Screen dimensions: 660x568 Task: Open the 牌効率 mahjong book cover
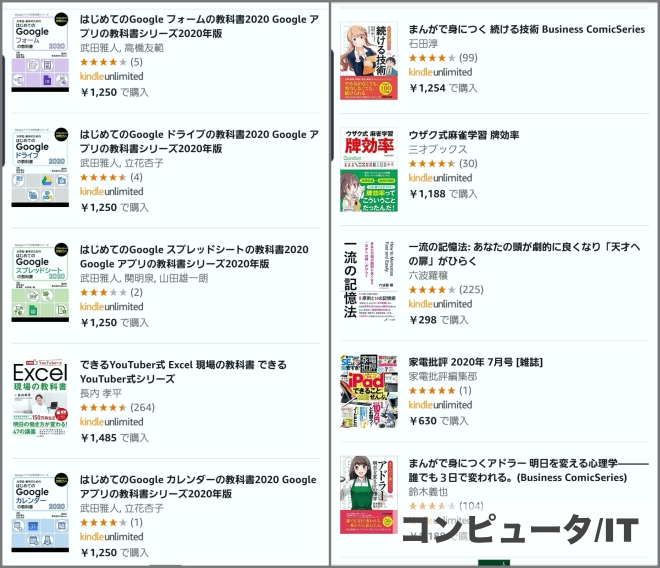tap(369, 170)
